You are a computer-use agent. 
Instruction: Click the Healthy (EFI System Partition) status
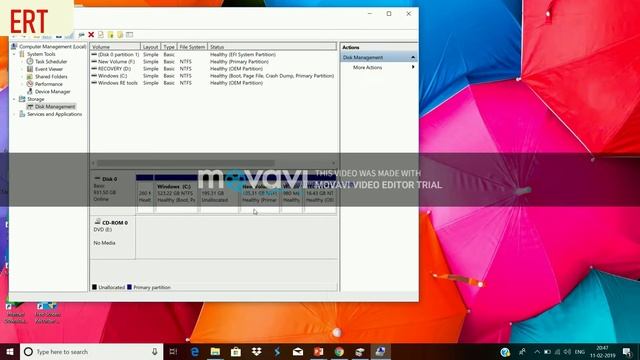tap(243, 55)
